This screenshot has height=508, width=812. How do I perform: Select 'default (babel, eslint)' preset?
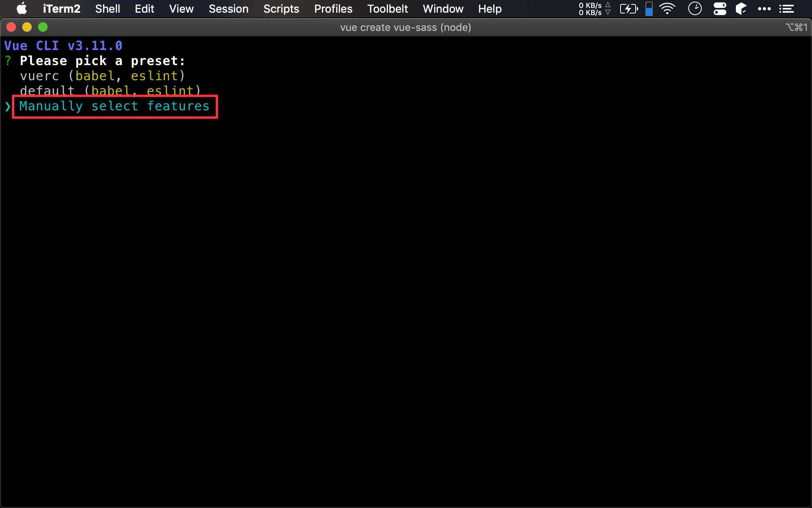coord(110,91)
